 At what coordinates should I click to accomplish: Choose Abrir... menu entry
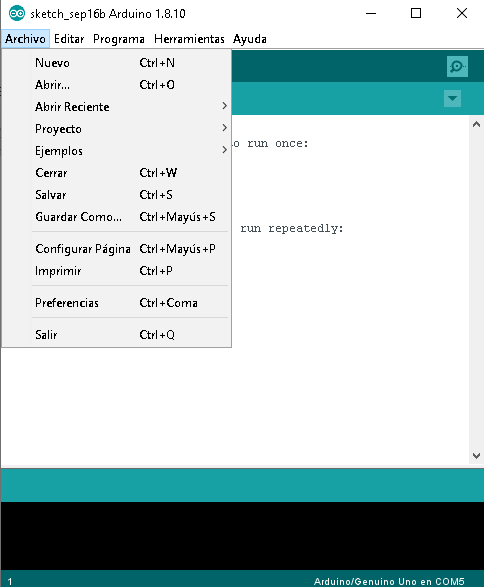pyautogui.click(x=116, y=85)
